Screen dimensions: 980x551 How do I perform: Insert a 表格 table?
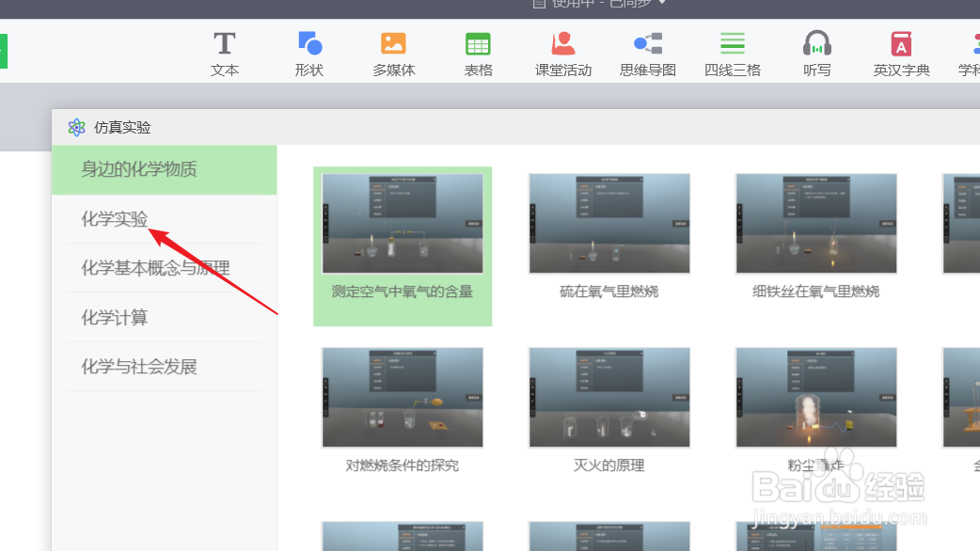(x=478, y=55)
